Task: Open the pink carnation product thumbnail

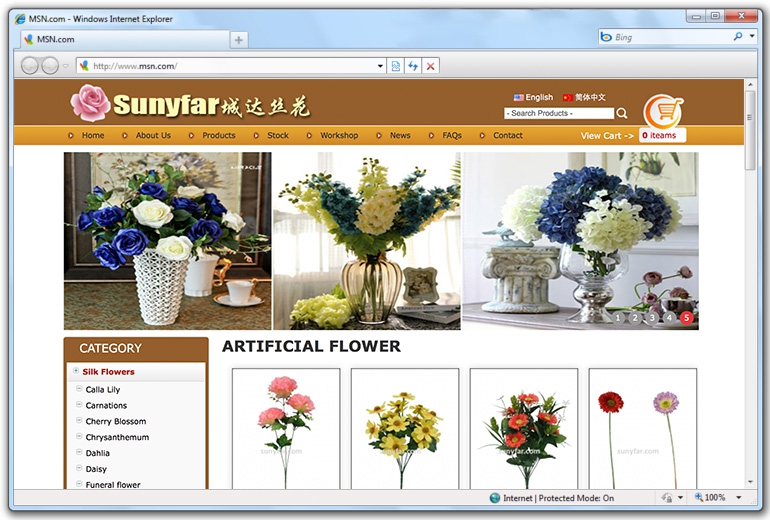Action: point(286,429)
